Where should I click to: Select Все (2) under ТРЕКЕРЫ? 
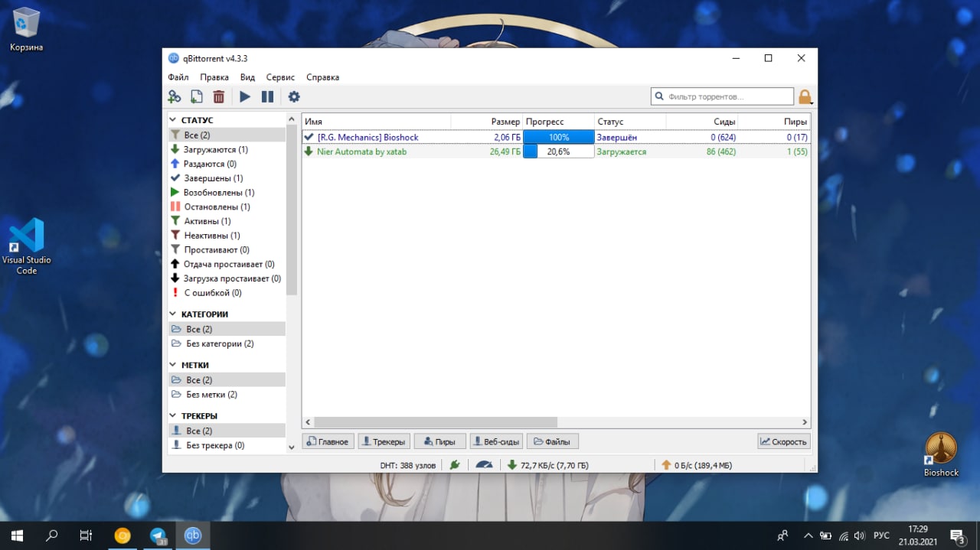pyautogui.click(x=227, y=431)
